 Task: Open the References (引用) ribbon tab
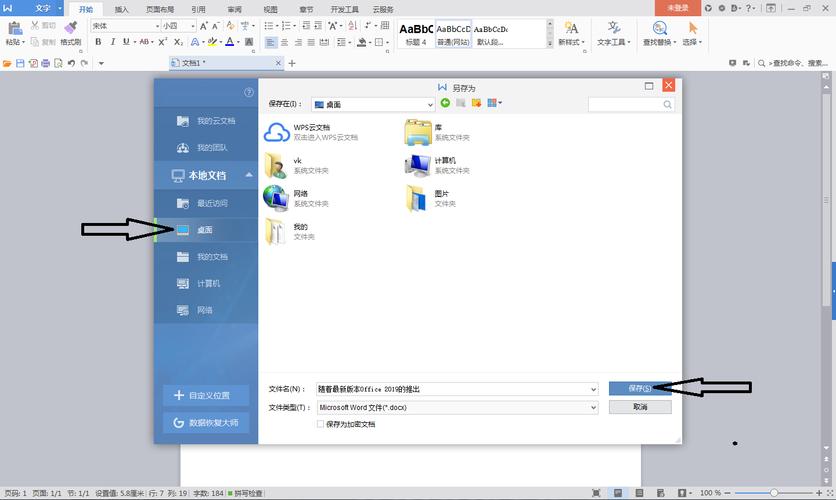click(x=198, y=10)
